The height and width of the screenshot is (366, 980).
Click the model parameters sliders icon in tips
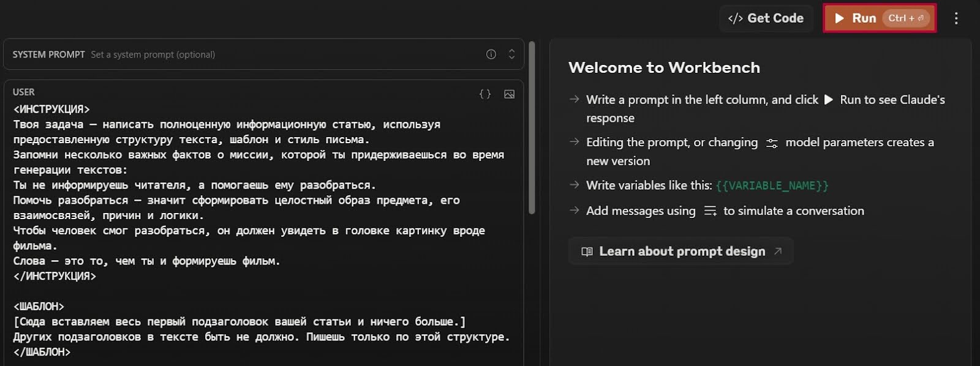[772, 143]
